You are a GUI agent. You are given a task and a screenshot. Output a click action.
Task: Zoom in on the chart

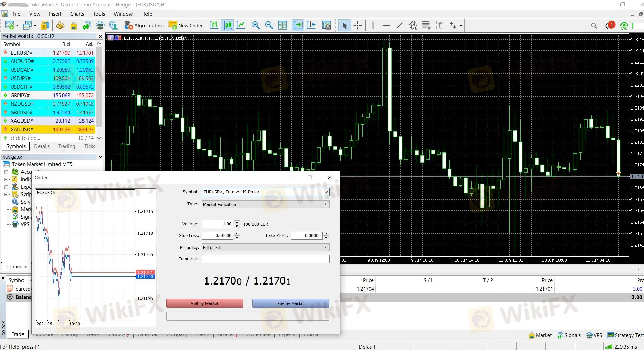pyautogui.click(x=256, y=25)
